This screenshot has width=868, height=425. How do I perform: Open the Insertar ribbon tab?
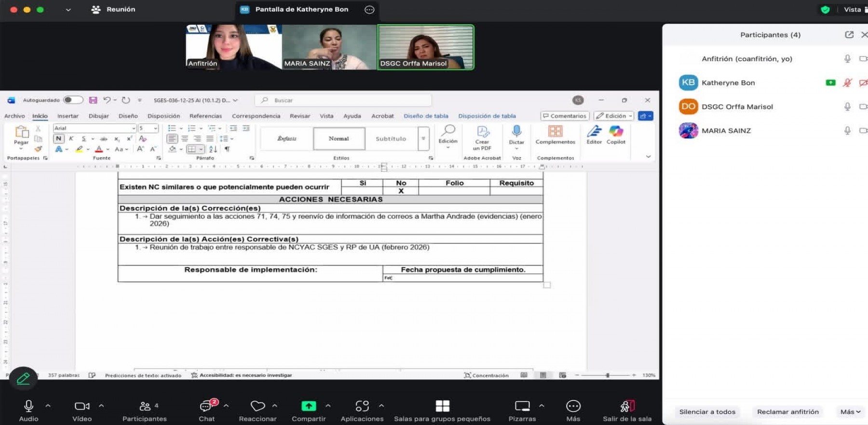(x=68, y=116)
